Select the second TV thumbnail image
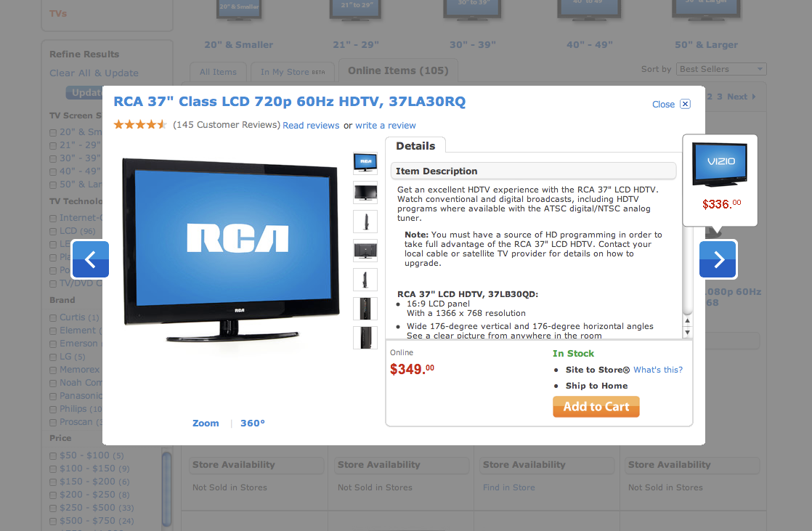812x531 pixels. (365, 192)
